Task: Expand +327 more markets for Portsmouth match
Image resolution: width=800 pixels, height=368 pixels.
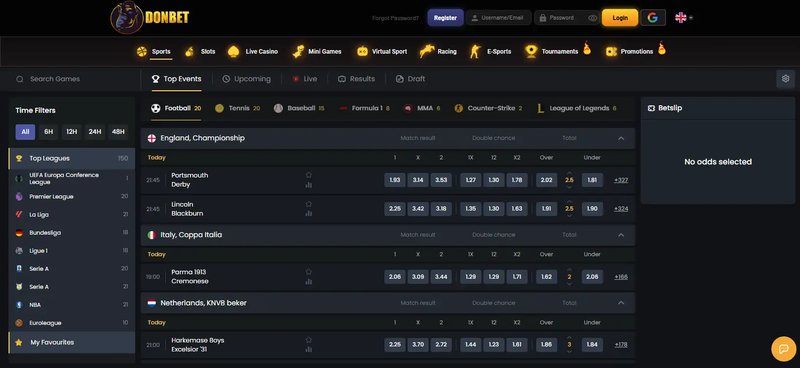Action: (x=621, y=180)
